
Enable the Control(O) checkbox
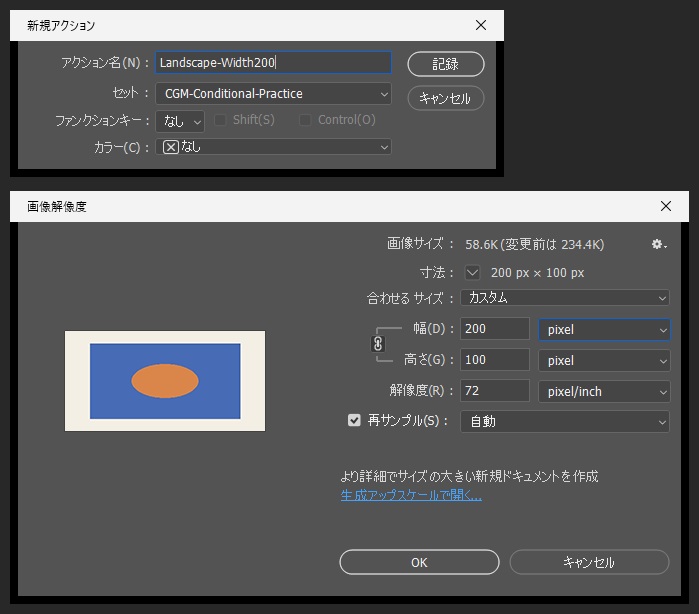click(305, 120)
